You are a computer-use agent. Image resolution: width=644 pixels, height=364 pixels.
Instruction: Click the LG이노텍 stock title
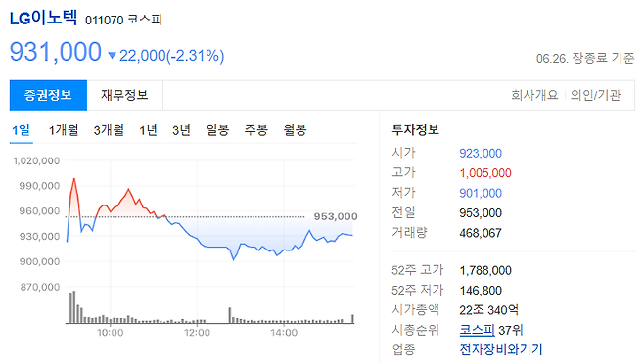tap(43, 18)
